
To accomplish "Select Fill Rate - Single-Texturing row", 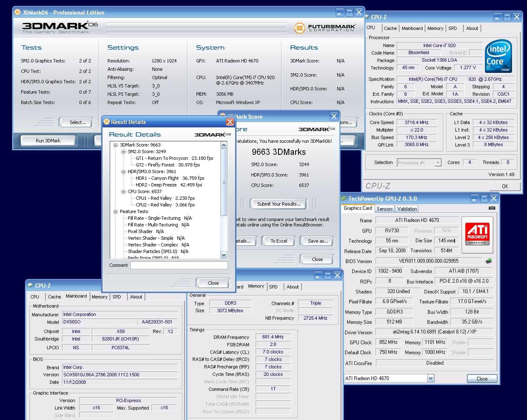I will coord(159,218).
